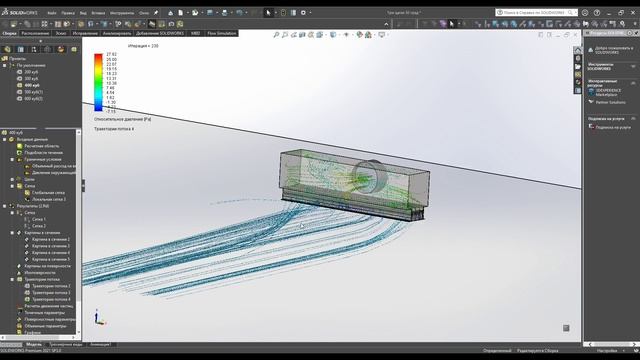Image resolution: width=640 pixels, height=360 pixels.
Task: Open the dropdown arrow next to the Options gear
Action: click(310, 13)
